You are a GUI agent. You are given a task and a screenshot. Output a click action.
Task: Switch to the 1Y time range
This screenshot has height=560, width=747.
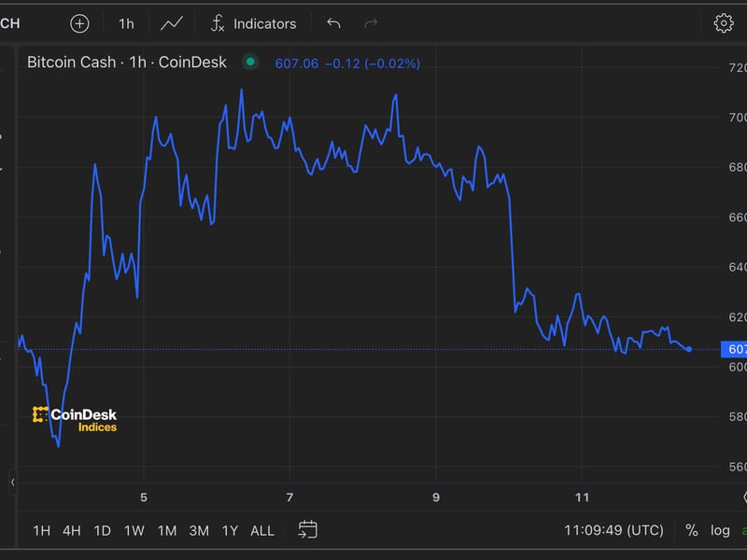pyautogui.click(x=230, y=530)
